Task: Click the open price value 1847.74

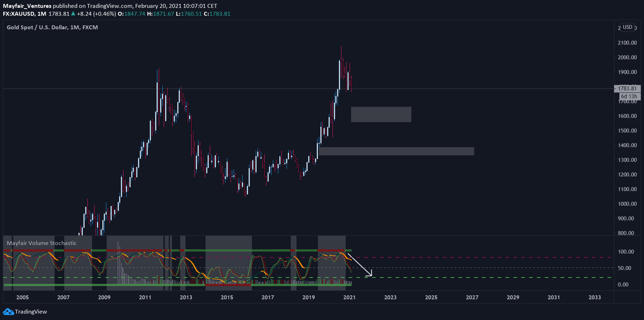Action: tap(135, 14)
